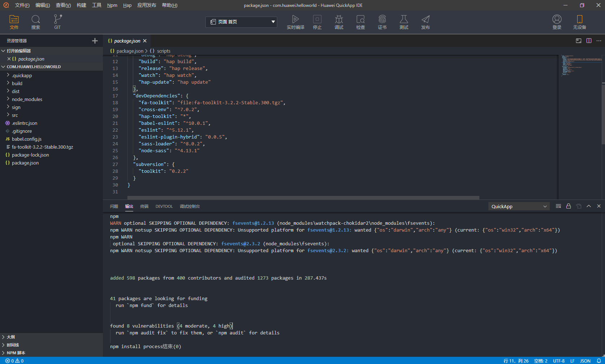Open the QuickApp output channel dropdown

click(x=519, y=206)
